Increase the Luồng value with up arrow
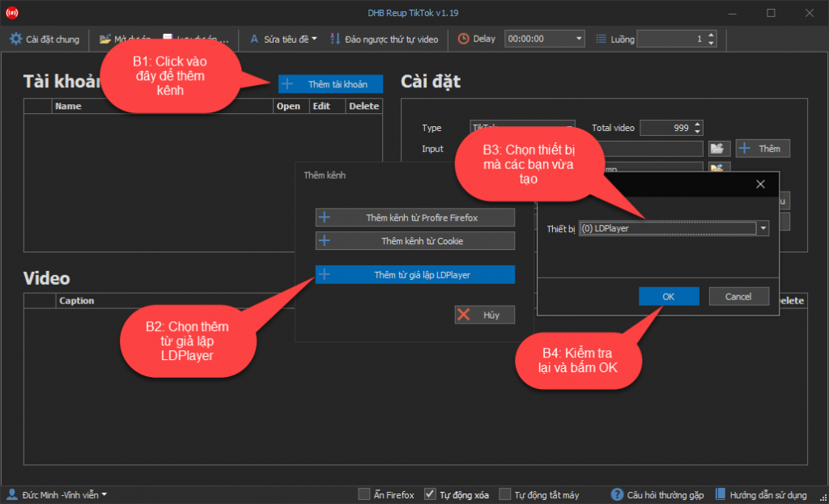This screenshot has width=829, height=504. point(711,36)
